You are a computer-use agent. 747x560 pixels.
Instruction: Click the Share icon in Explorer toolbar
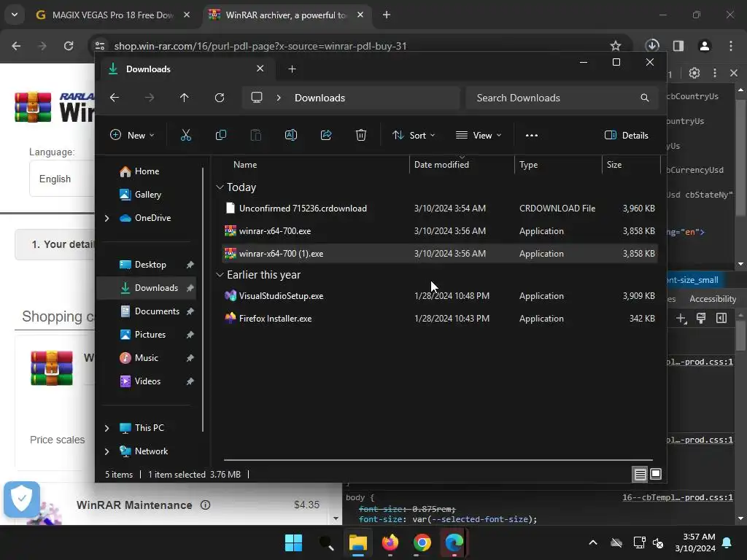click(326, 135)
